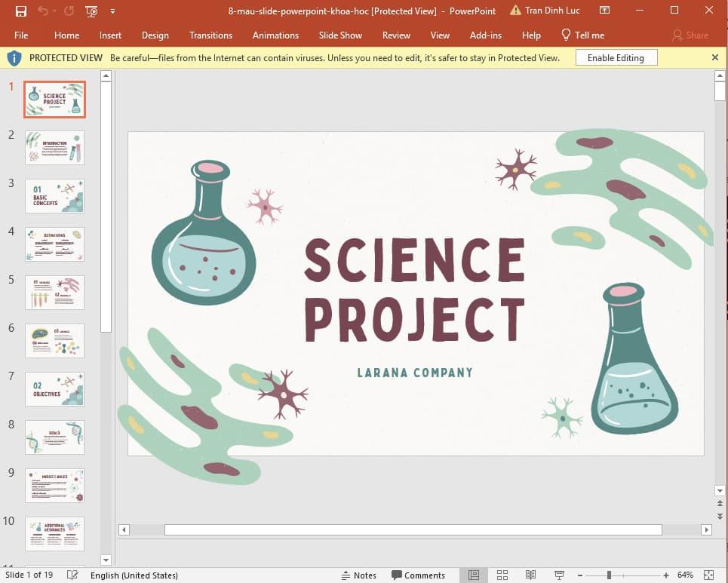
Task: Toggle the Comments pane
Action: (418, 575)
